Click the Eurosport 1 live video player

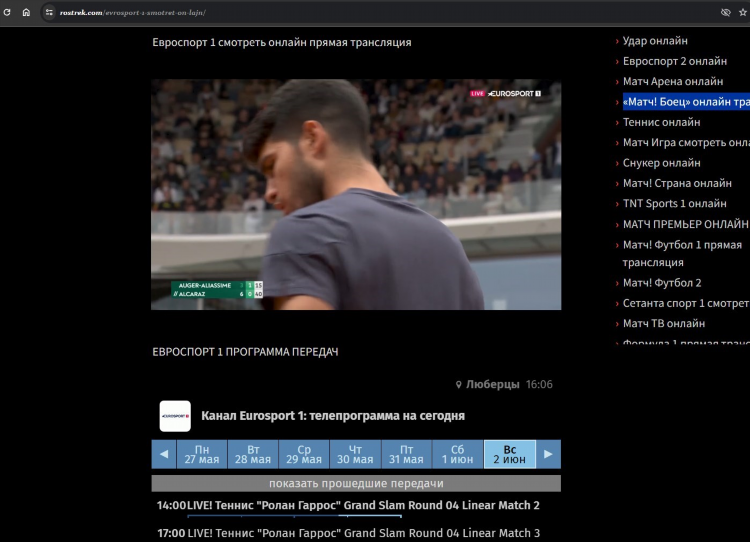pos(356,194)
